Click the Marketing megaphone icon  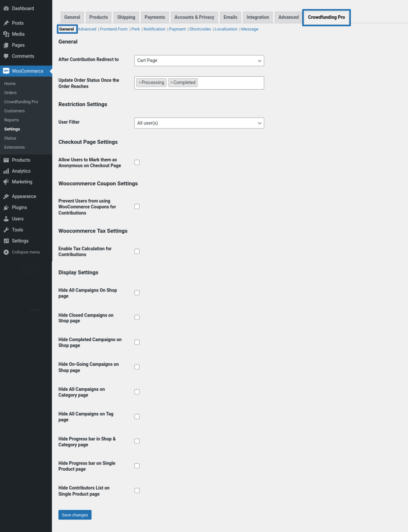[6, 182]
